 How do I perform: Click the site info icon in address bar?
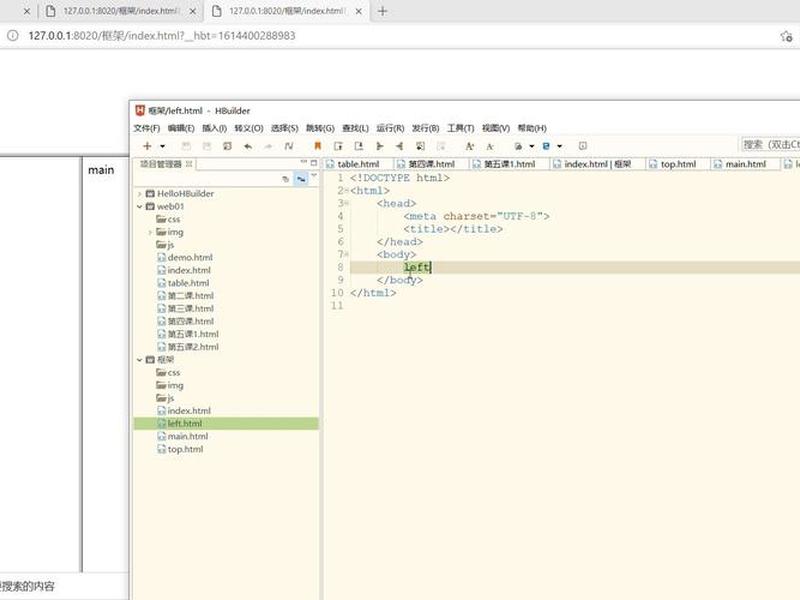point(13,35)
